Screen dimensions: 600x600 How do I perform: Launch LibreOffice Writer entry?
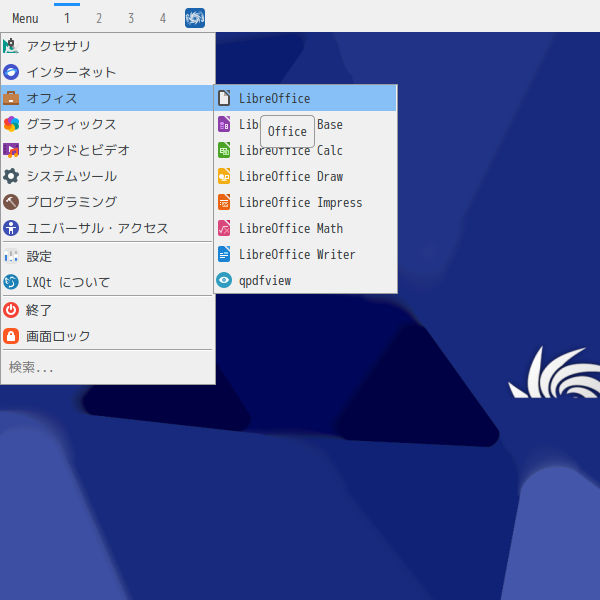[305, 254]
